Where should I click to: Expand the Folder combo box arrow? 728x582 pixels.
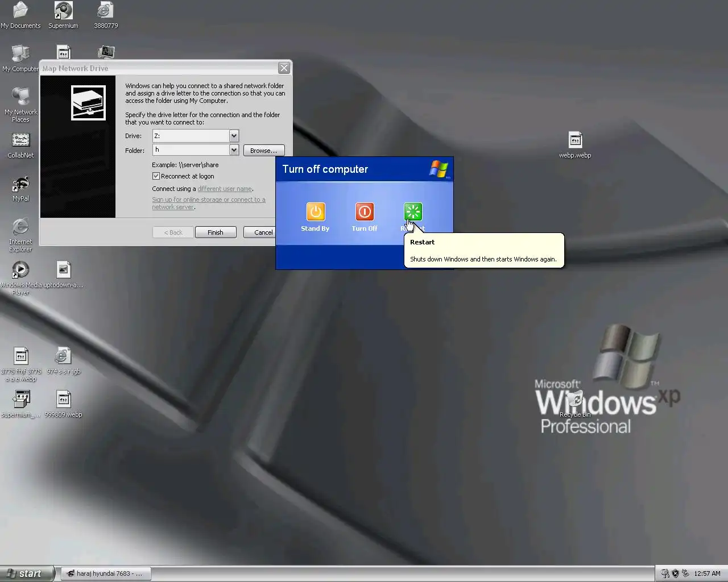(233, 150)
